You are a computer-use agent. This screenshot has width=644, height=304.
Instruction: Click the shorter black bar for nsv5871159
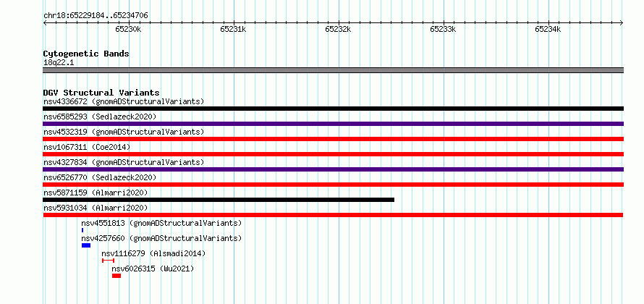pyautogui.click(x=219, y=200)
